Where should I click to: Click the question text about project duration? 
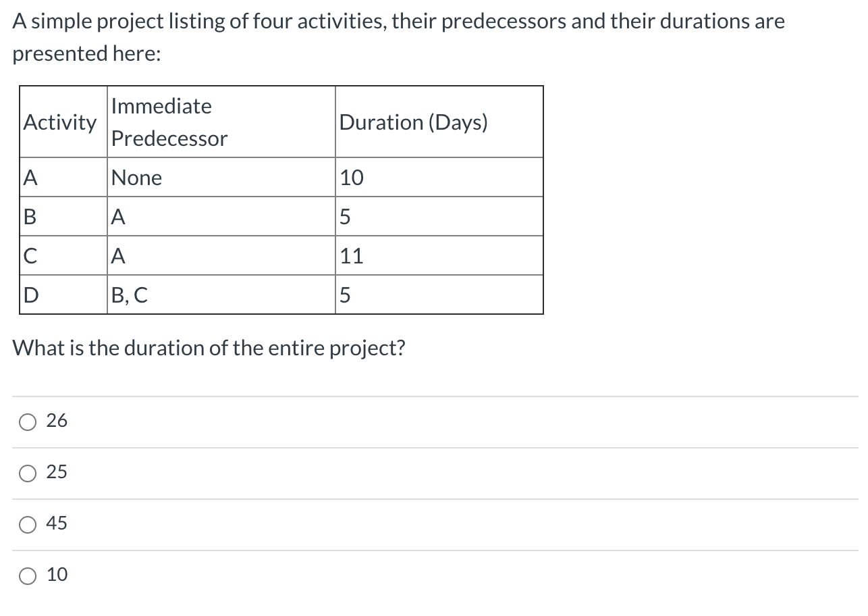[x=209, y=348]
